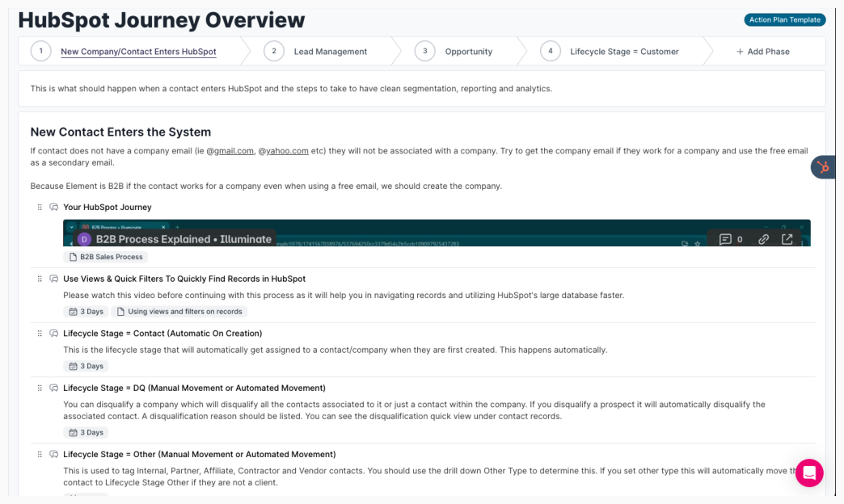Click drag handle for Lifecycle Stage = DQ
This screenshot has height=504, width=844.
[x=40, y=388]
